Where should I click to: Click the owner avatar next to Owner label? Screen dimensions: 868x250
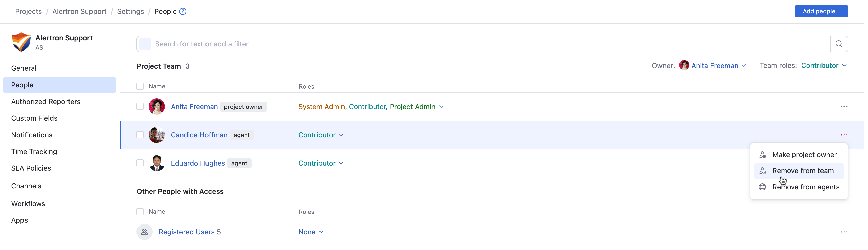point(684,65)
